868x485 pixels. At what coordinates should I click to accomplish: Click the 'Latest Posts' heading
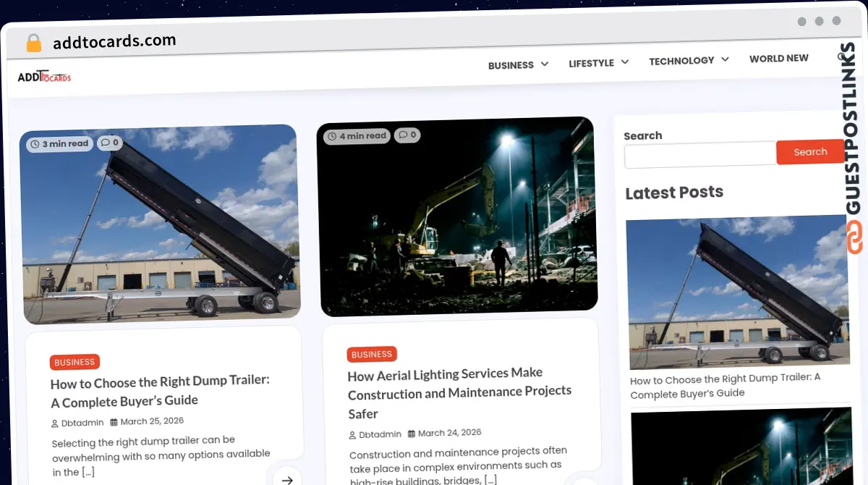point(674,193)
